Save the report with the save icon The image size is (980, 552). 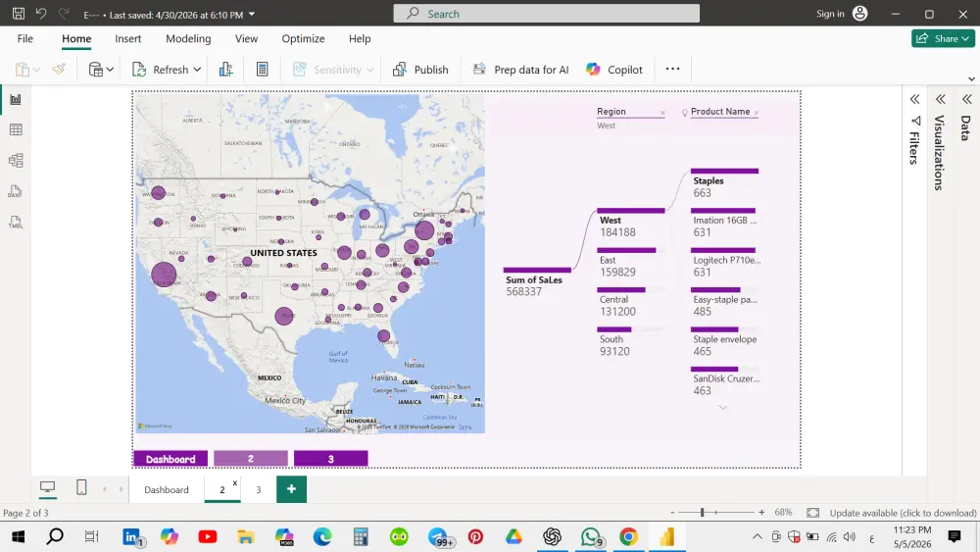click(x=19, y=13)
